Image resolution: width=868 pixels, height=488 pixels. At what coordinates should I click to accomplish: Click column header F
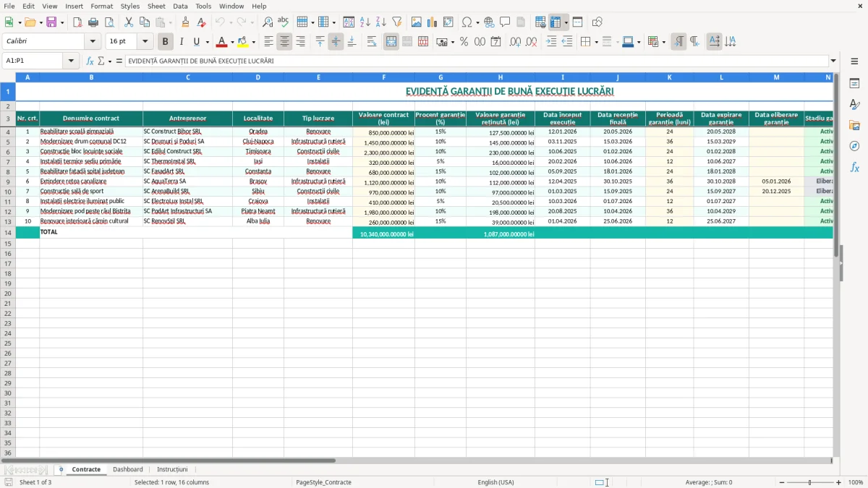[383, 77]
